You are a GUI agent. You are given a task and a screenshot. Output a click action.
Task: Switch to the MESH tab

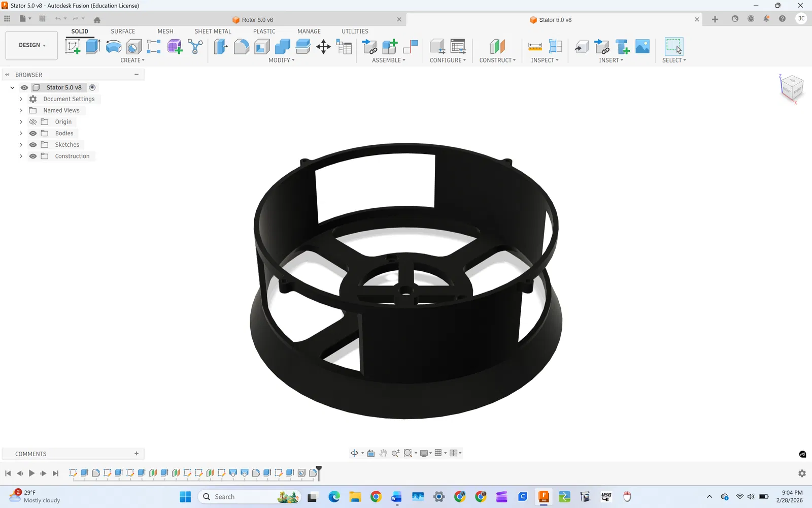[x=165, y=31]
